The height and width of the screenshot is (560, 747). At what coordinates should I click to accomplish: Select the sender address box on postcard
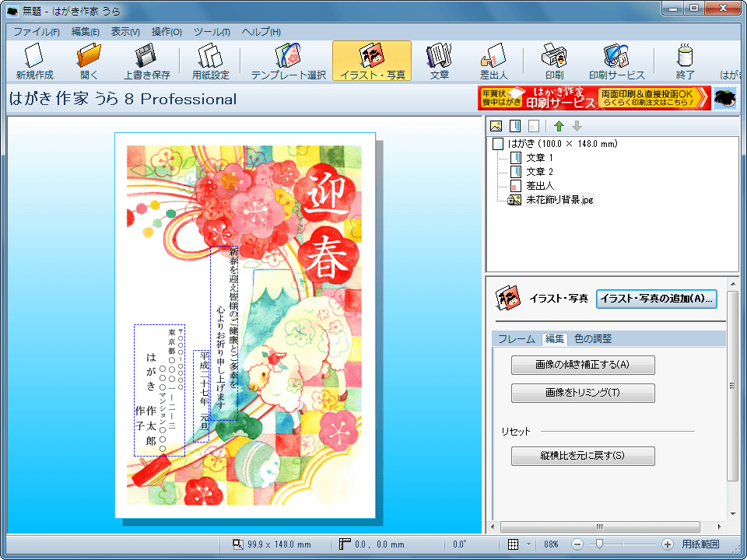[159, 390]
